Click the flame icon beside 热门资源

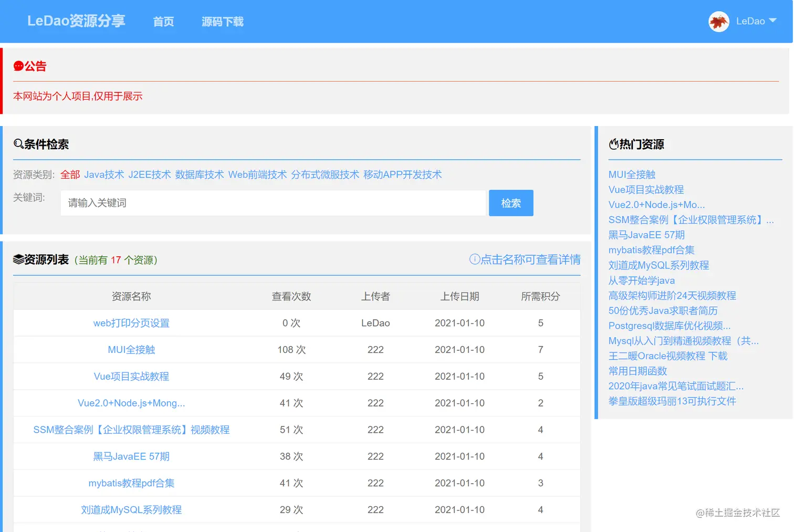[x=613, y=144]
